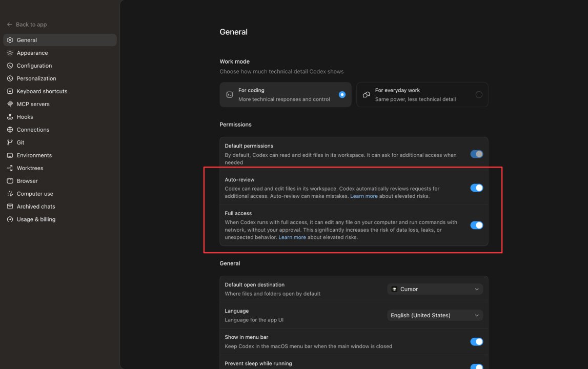Open the Worktrees settings section
The height and width of the screenshot is (369, 588).
pos(60,168)
